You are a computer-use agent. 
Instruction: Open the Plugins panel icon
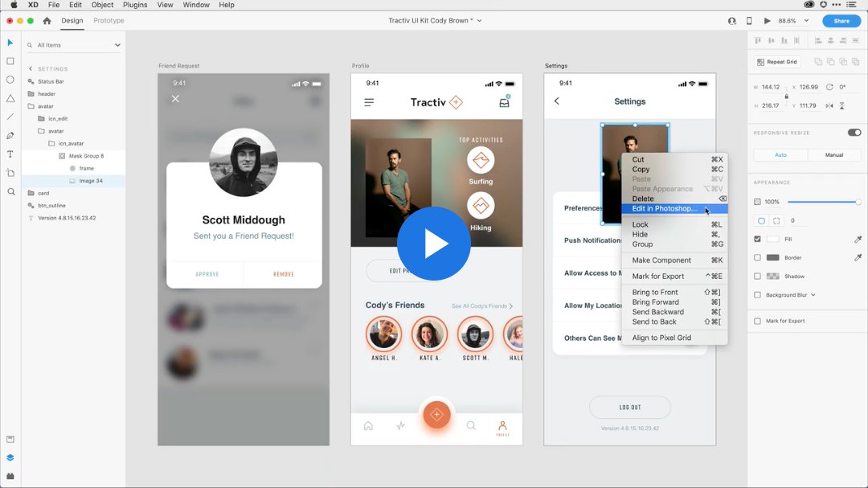[10, 477]
